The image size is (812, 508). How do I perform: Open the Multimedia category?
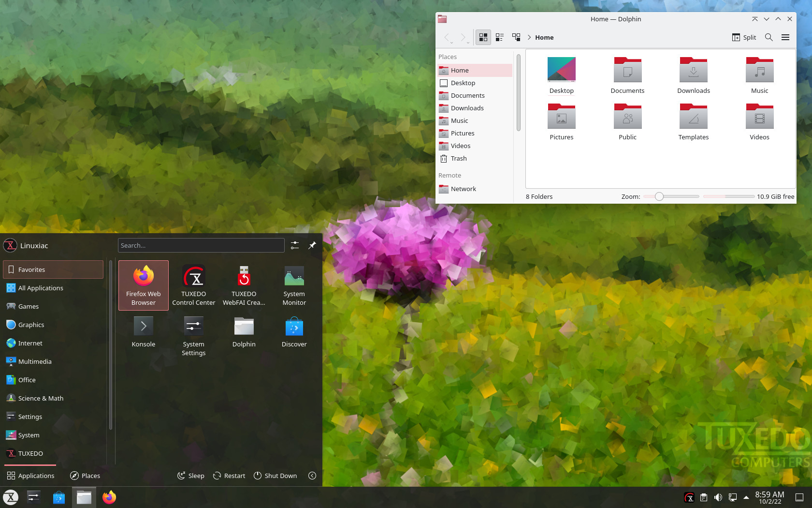[x=53, y=361]
